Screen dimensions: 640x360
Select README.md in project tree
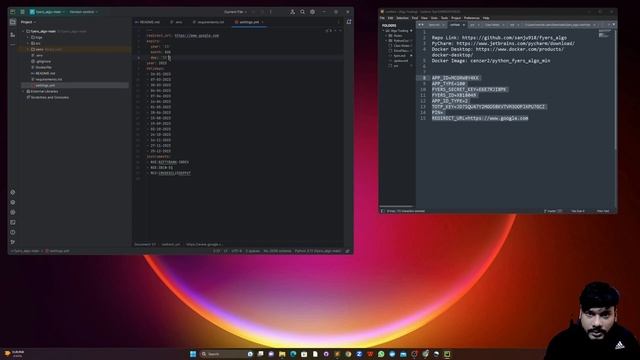[x=43, y=73]
